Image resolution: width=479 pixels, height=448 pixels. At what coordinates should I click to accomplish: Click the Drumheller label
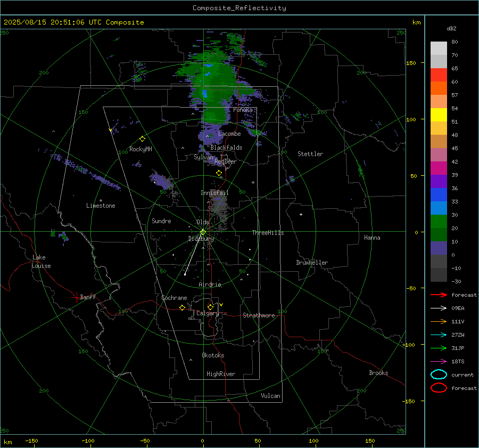point(312,263)
